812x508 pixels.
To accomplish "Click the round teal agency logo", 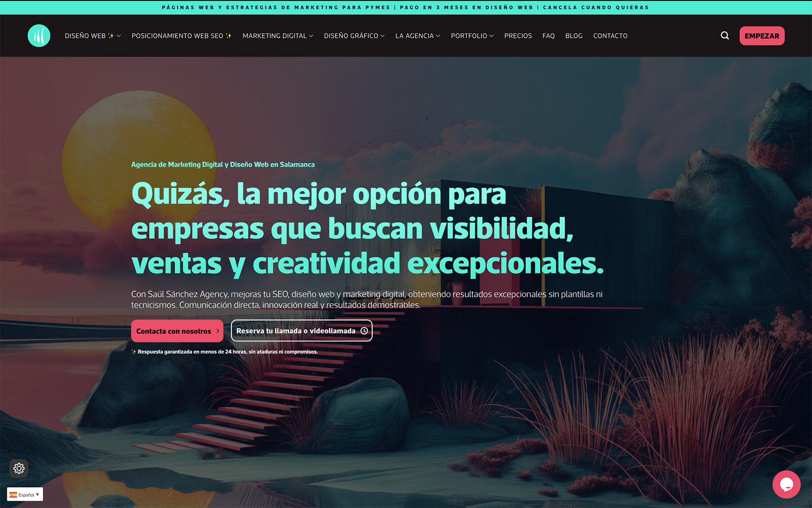I will [39, 36].
